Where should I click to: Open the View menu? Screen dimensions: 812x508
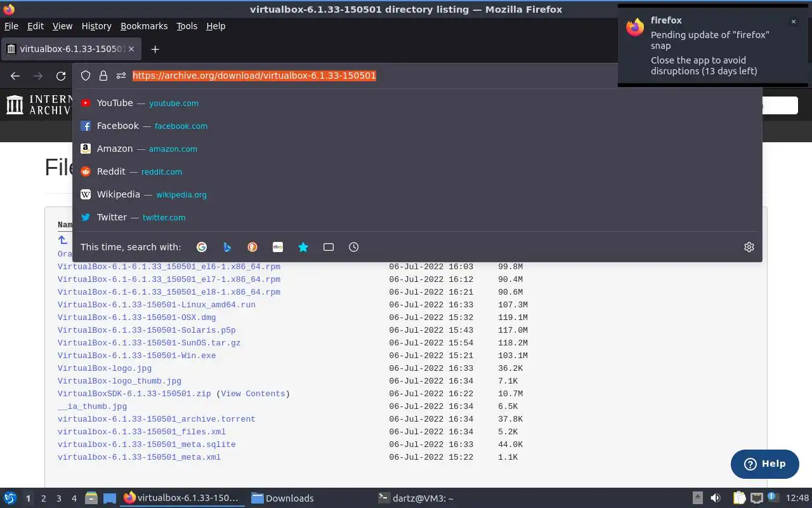click(x=62, y=26)
